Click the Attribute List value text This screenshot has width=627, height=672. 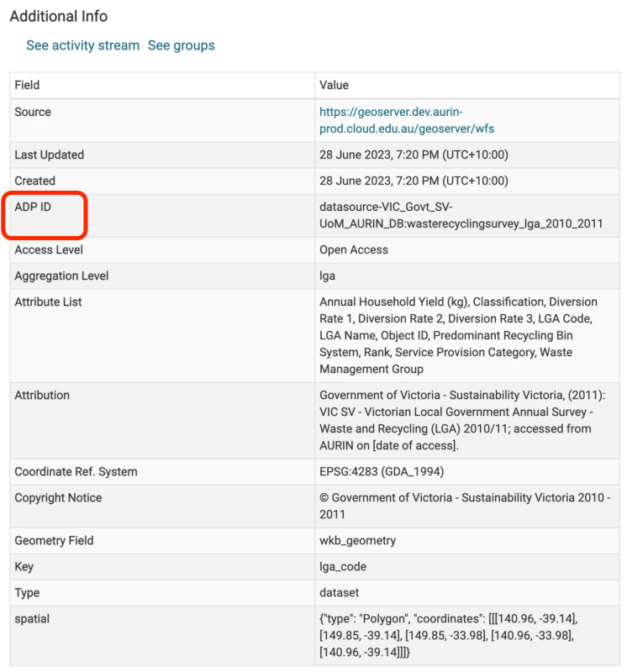[458, 335]
